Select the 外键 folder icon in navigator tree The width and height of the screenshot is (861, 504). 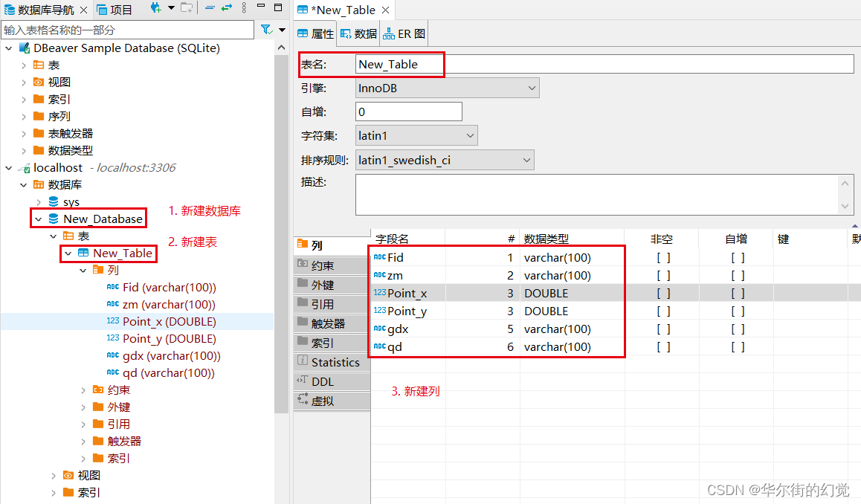(x=98, y=407)
